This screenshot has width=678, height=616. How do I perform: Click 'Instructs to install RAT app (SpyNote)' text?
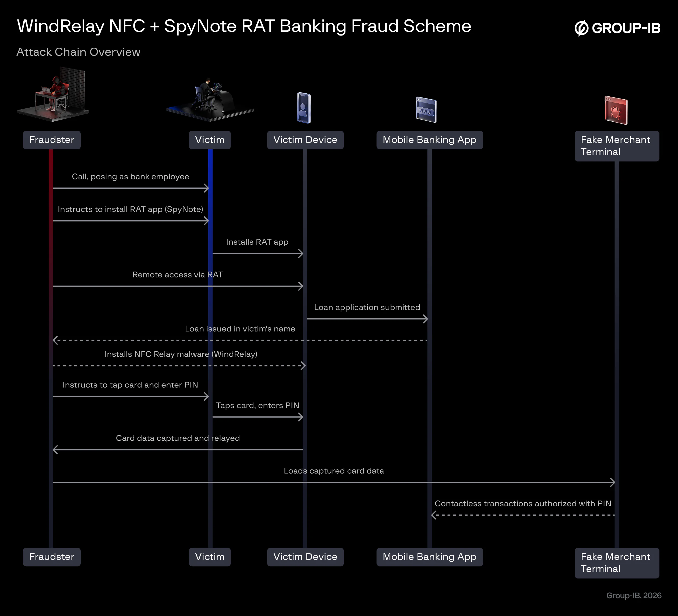click(130, 209)
